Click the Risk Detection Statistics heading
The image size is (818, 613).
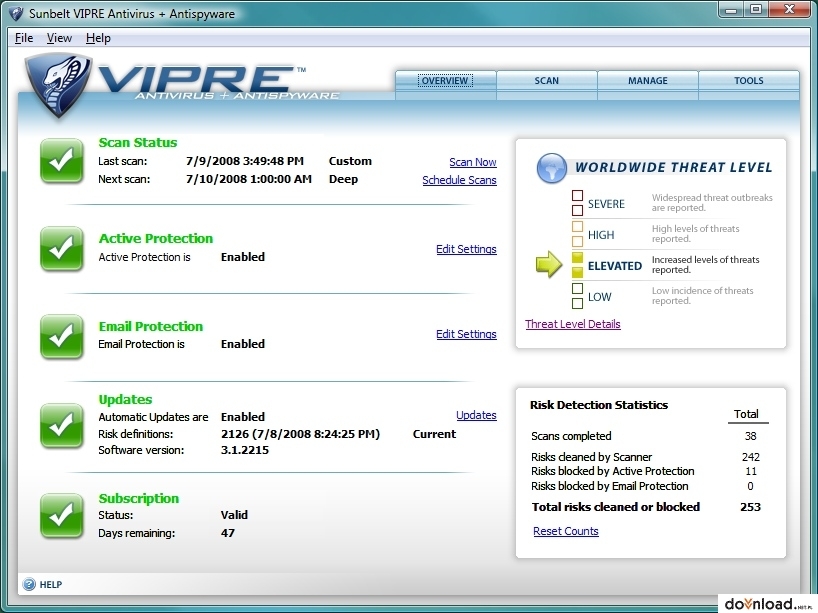click(x=599, y=405)
